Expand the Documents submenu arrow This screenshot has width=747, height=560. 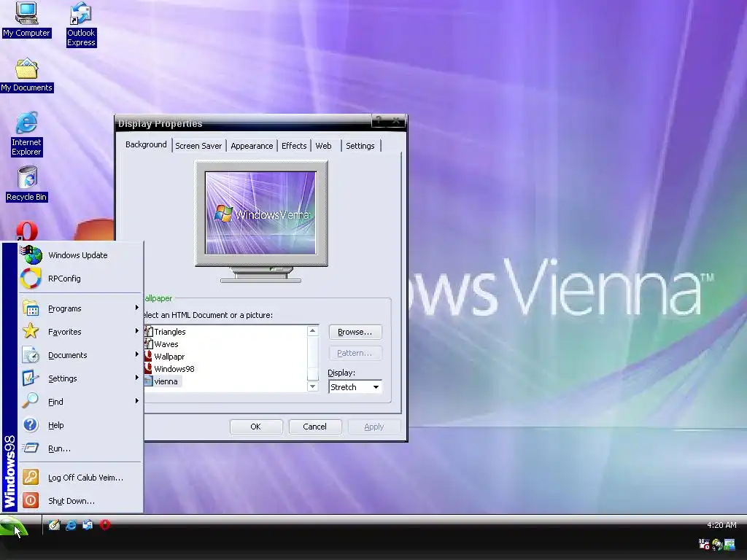[136, 354]
